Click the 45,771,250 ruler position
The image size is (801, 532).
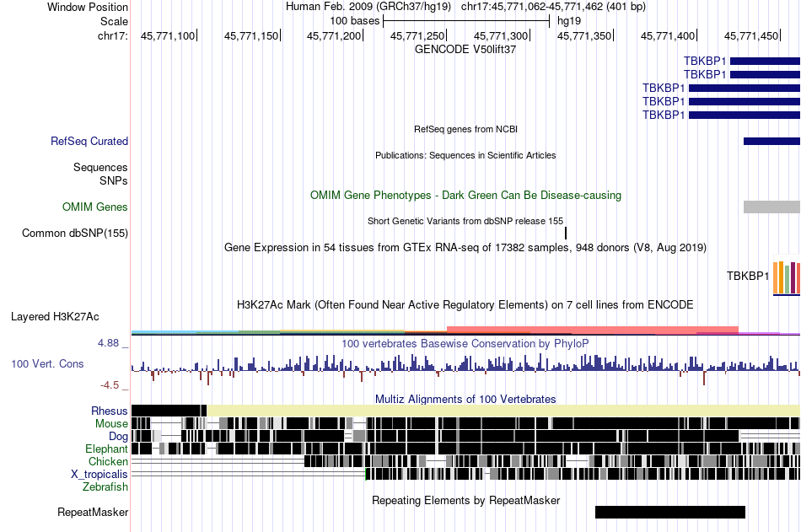pos(418,35)
